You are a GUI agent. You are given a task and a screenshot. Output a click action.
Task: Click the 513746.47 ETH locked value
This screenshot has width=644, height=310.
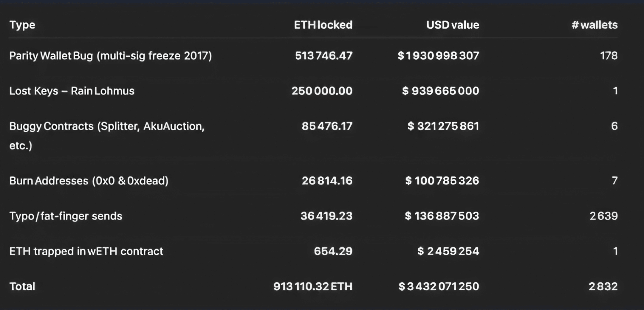pyautogui.click(x=324, y=56)
